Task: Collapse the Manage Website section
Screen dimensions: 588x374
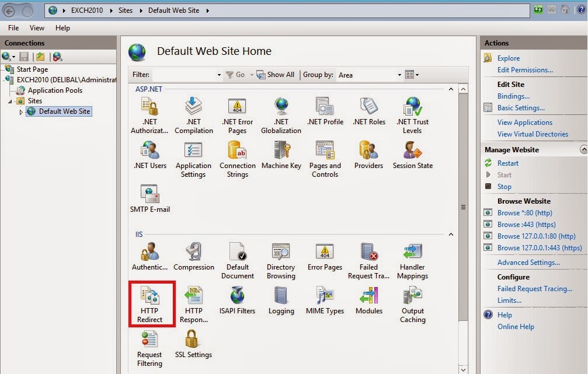Action: [583, 150]
